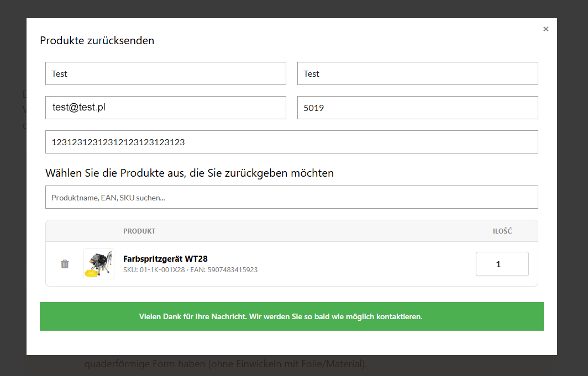Select the Farbspritzgerät WT28 product name
Screen dimensions: 588x376
point(165,259)
